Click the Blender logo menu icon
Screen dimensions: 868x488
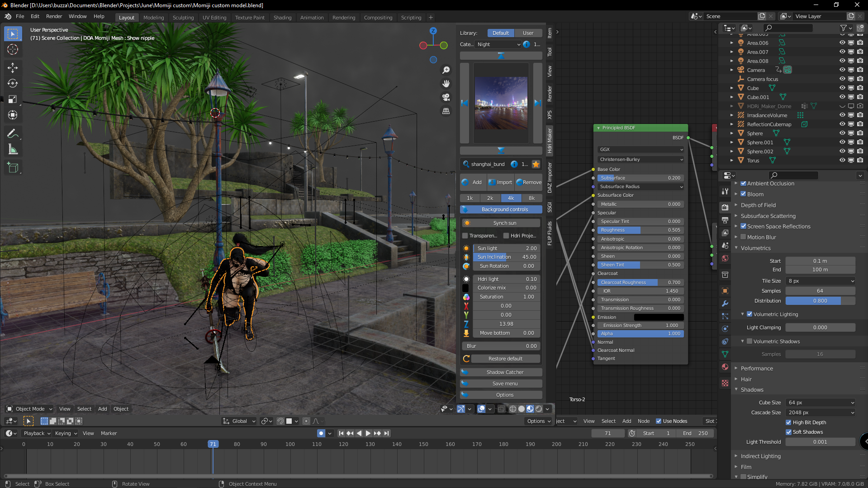[8, 16]
